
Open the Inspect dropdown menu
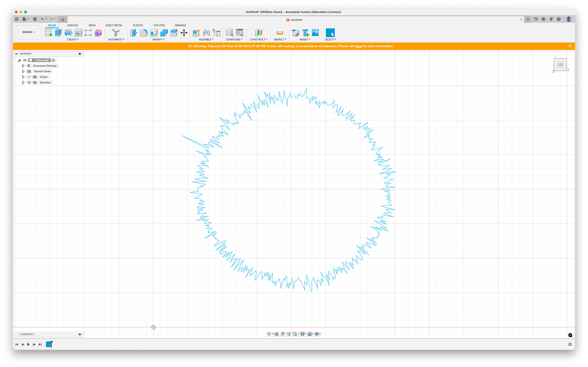[x=280, y=39]
